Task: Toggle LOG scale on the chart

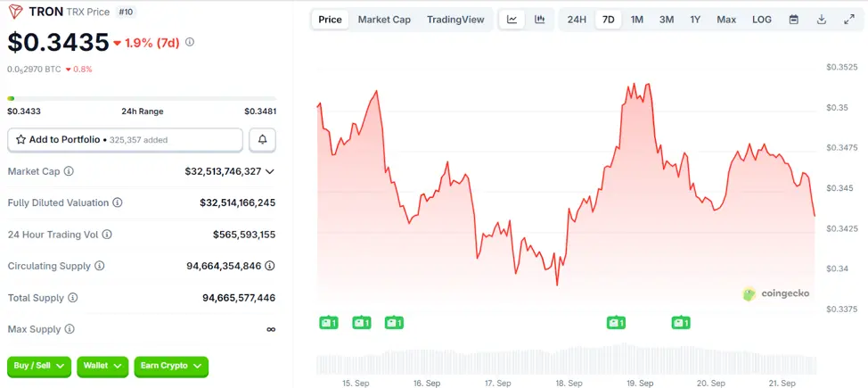Action: [x=762, y=20]
